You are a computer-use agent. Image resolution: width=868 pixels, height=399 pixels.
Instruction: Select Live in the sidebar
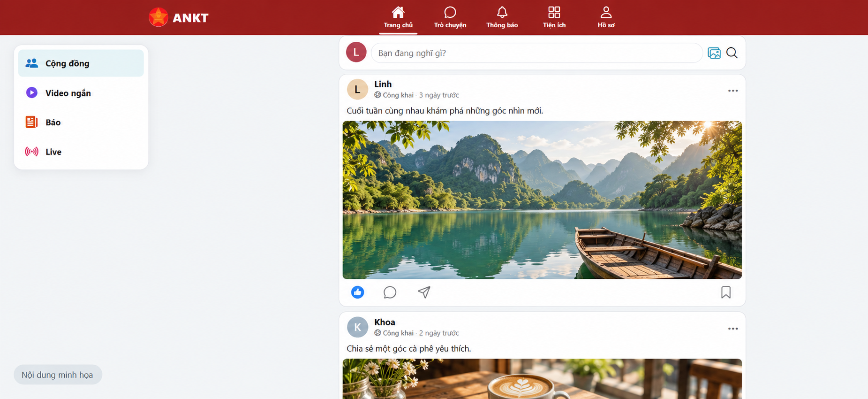(x=81, y=152)
